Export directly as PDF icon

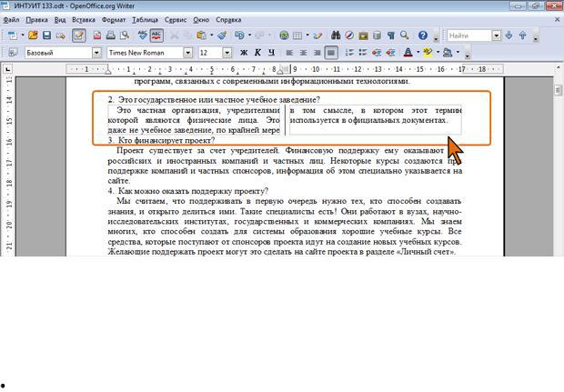tap(97, 35)
